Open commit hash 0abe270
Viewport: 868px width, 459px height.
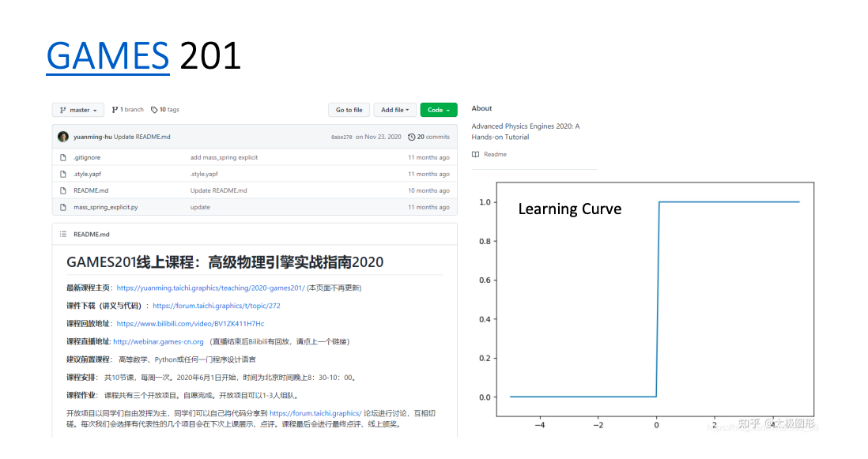pos(342,137)
